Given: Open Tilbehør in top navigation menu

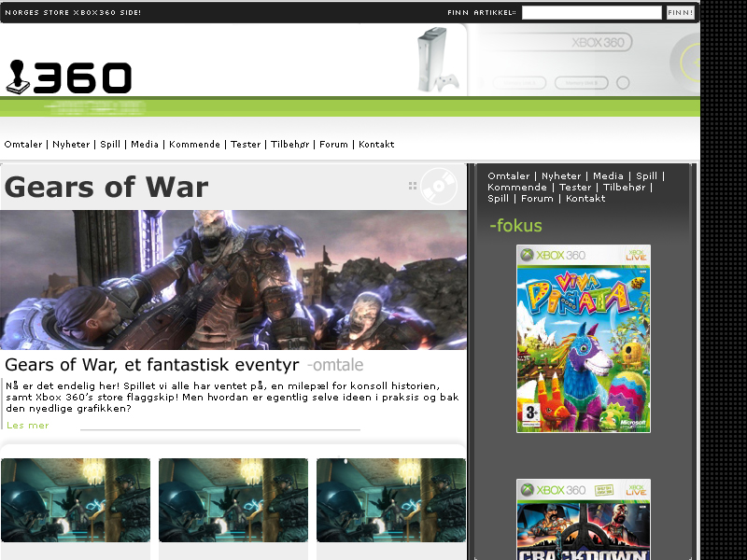Looking at the screenshot, I should tap(289, 145).
